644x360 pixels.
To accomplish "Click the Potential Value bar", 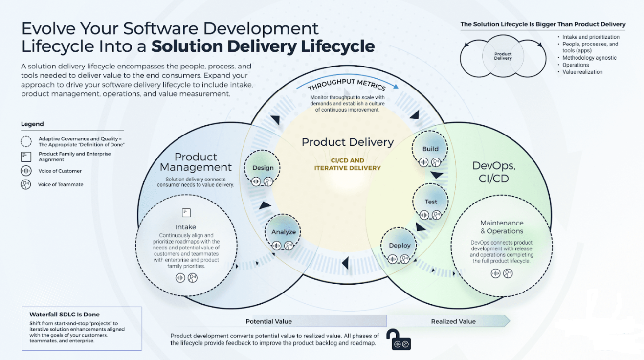I will 269,321.
